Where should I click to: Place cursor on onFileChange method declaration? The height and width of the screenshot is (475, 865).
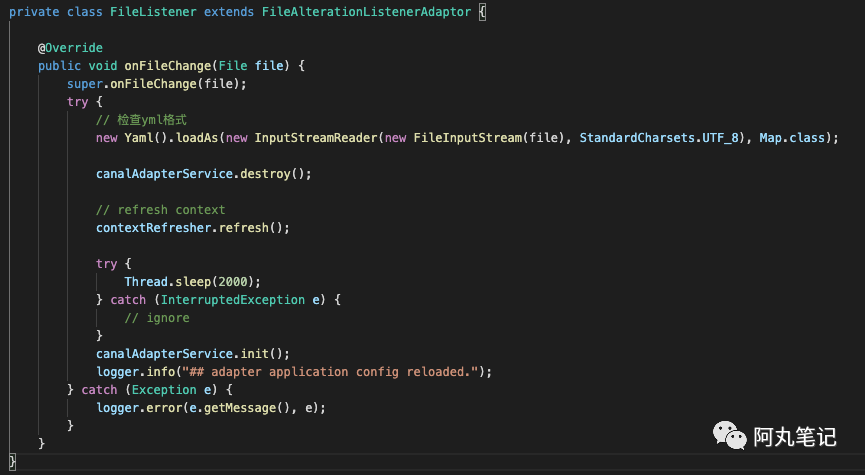point(168,66)
